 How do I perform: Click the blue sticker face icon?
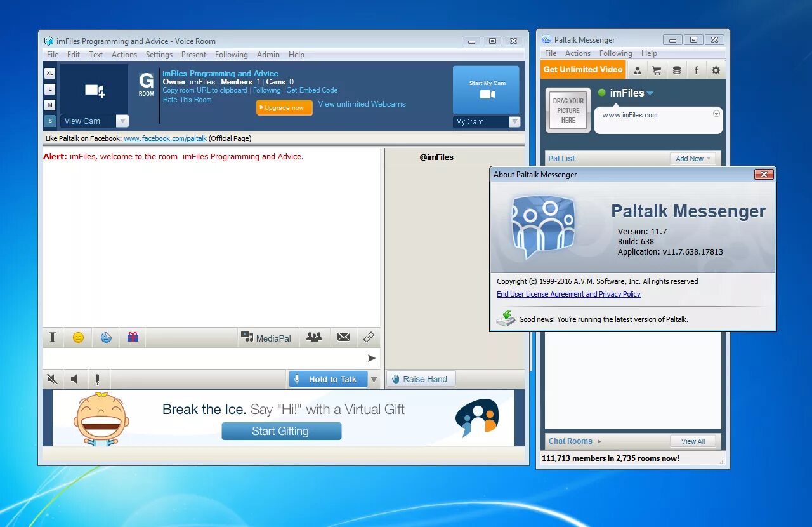pyautogui.click(x=106, y=337)
